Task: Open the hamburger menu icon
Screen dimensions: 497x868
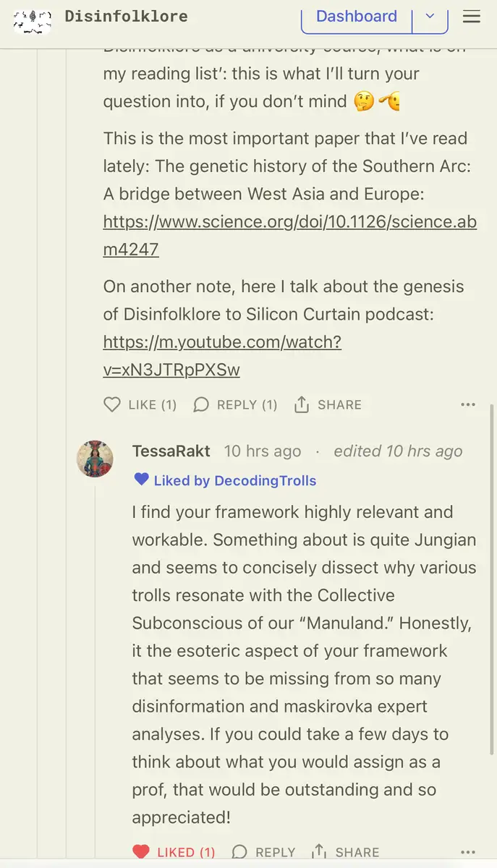Action: (x=472, y=17)
